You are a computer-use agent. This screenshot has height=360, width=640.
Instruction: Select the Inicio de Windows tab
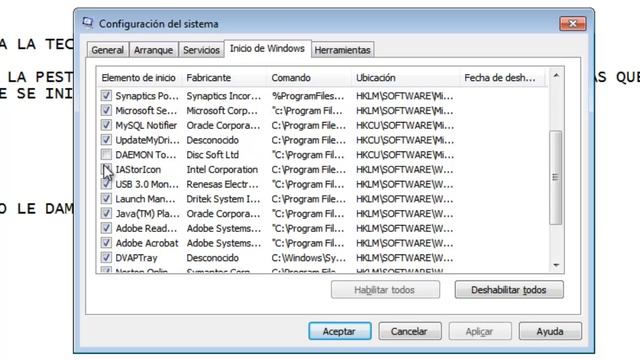tap(267, 49)
